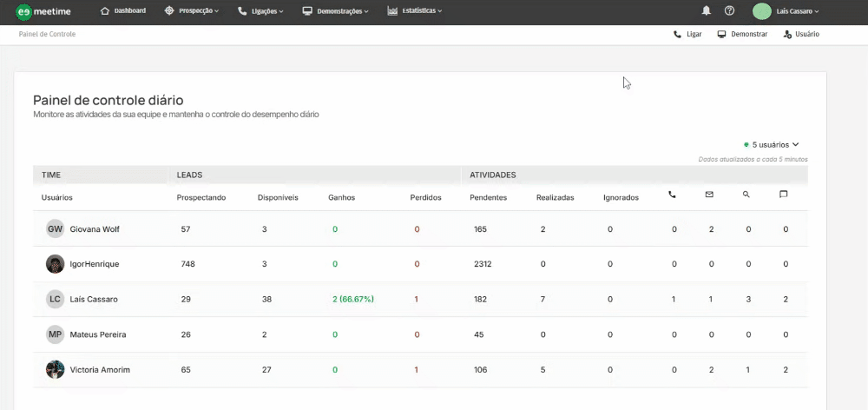The height and width of the screenshot is (410, 868).
Task: Click Victoria Amorim's 106 pending value
Action: (481, 369)
